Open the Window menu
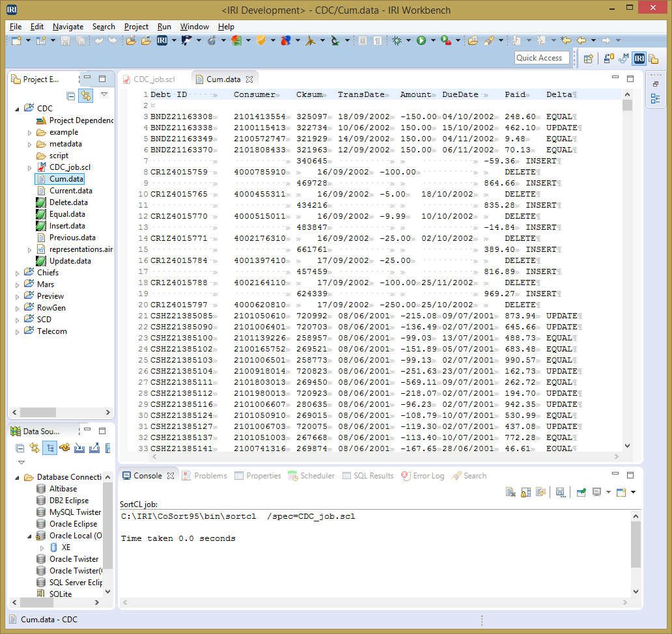The image size is (672, 634). [195, 27]
